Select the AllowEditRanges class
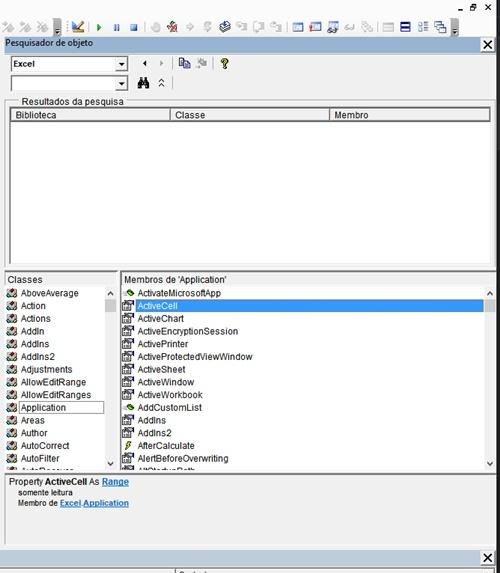Image resolution: width=500 pixels, height=573 pixels. tap(56, 395)
